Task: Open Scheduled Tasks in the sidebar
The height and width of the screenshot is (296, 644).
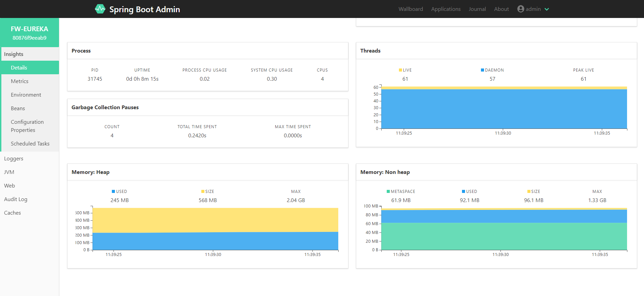Action: click(30, 143)
